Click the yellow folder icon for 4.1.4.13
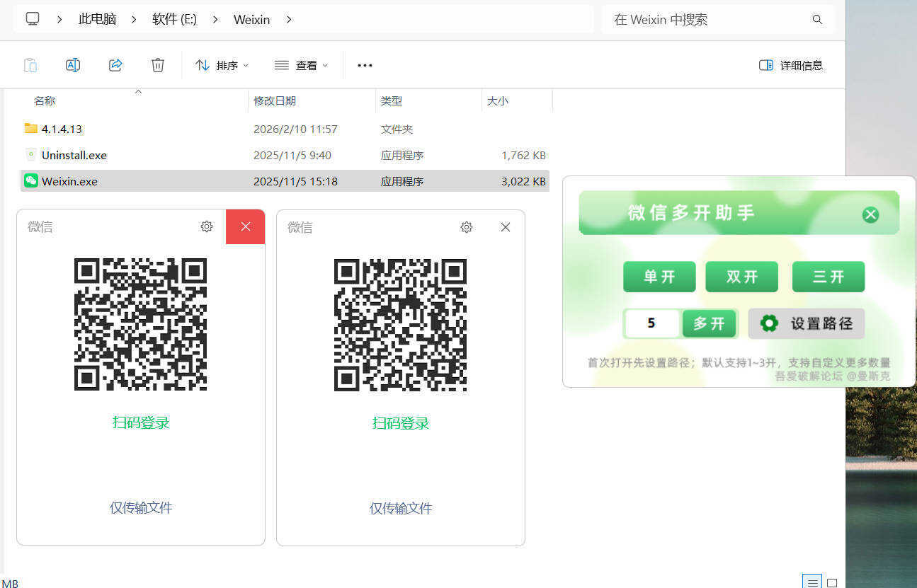Viewport: 917px width, 588px height. point(30,128)
